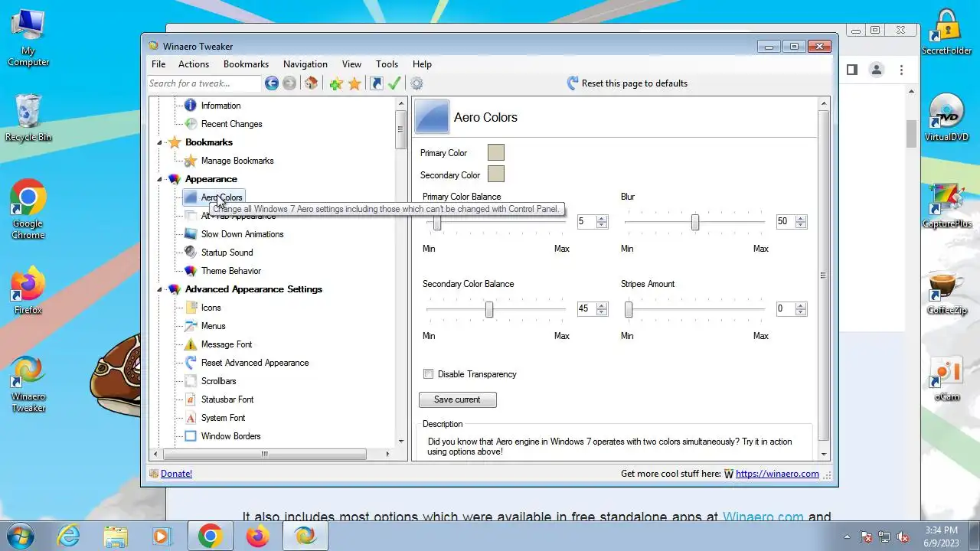Open settings with the gray gear icon

coord(416,83)
